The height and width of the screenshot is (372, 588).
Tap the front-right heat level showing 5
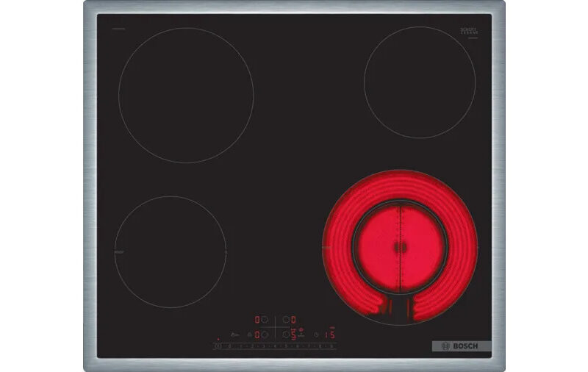pyautogui.click(x=293, y=335)
